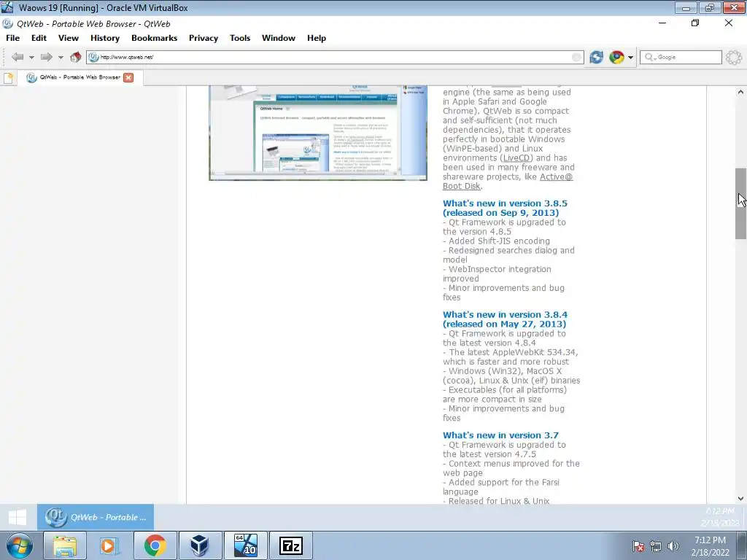Open the File menu
This screenshot has width=747, height=560.
coord(12,38)
